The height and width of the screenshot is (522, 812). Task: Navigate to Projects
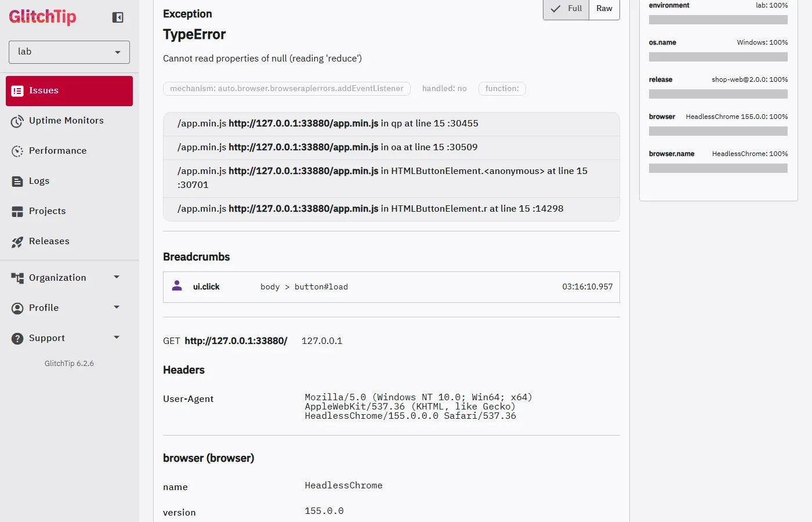pyautogui.click(x=69, y=211)
